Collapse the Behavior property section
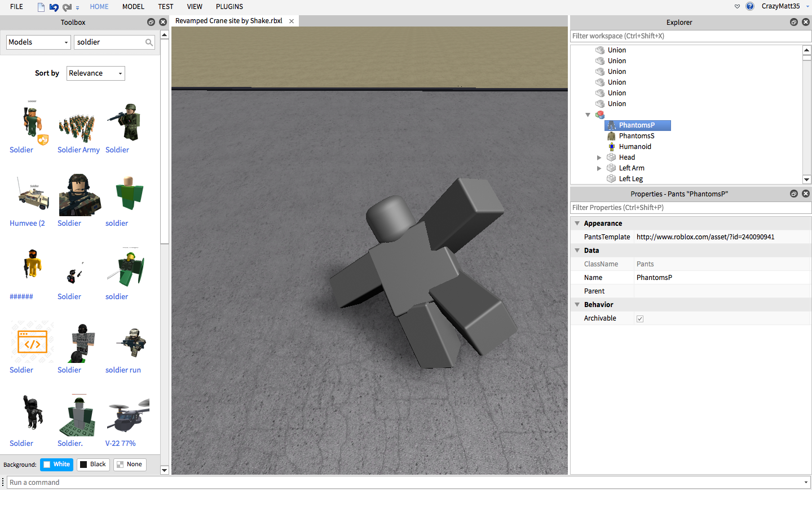 577,305
